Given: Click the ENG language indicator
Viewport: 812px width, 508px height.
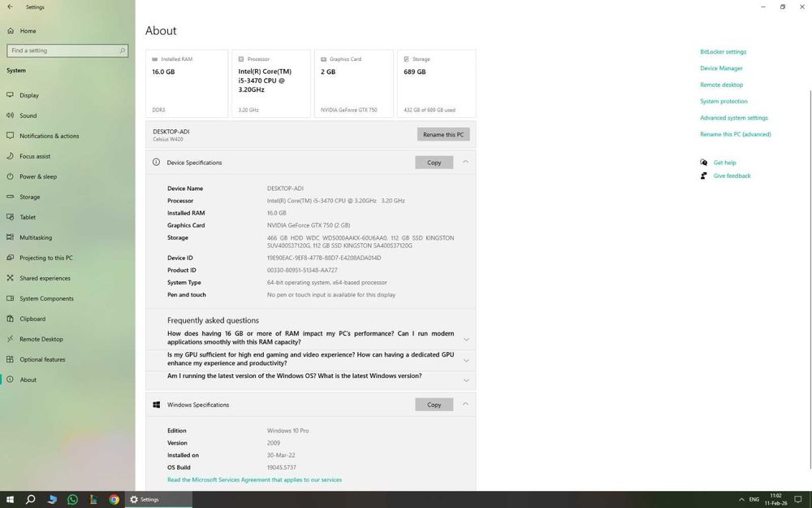Looking at the screenshot, I should point(754,500).
